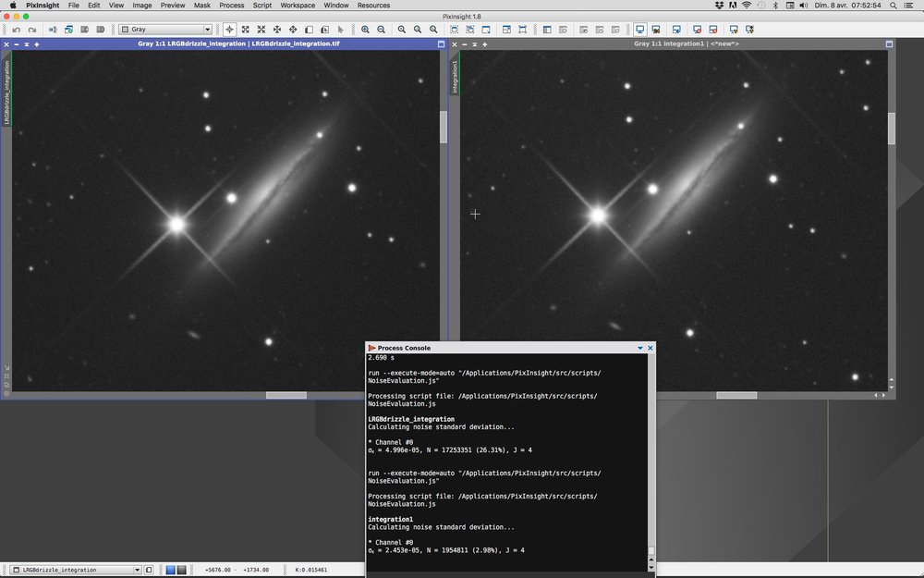Open the Workspace menu
This screenshot has width=924, height=578.
point(298,6)
